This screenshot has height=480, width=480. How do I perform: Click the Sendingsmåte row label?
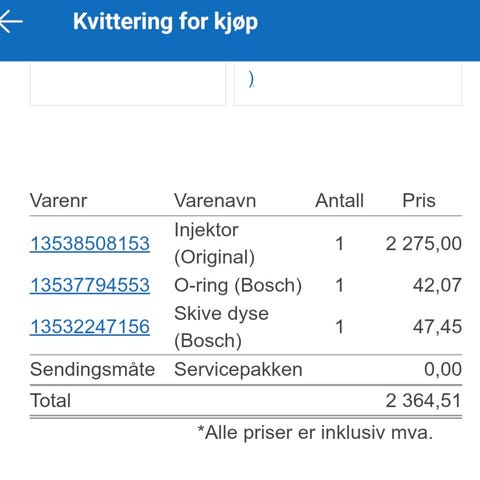tap(92, 370)
